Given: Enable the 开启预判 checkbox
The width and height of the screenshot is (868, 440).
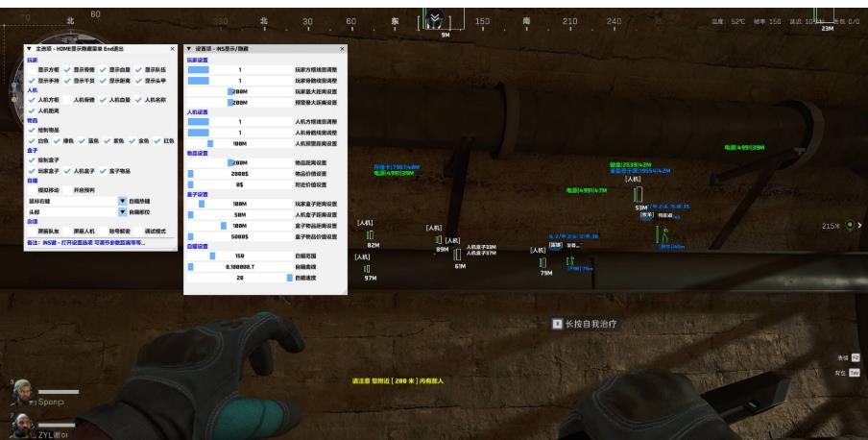Looking at the screenshot, I should point(67,190).
